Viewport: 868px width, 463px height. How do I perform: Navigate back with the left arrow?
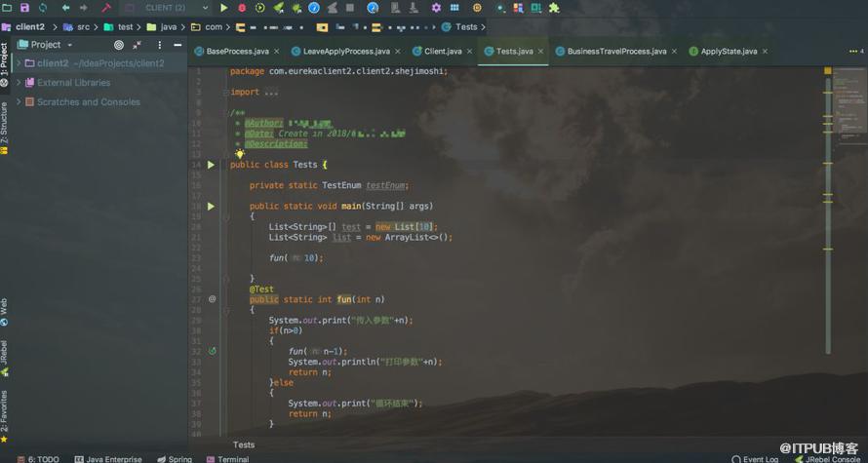(x=66, y=8)
